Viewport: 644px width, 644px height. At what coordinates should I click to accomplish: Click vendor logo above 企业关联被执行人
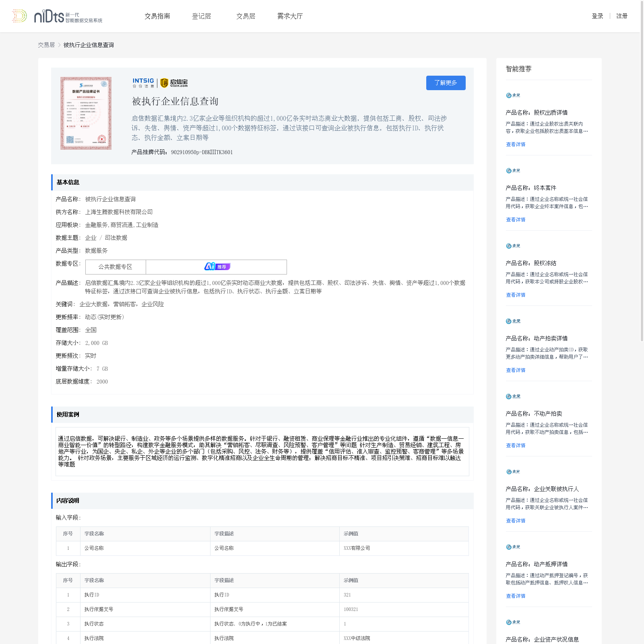(513, 472)
